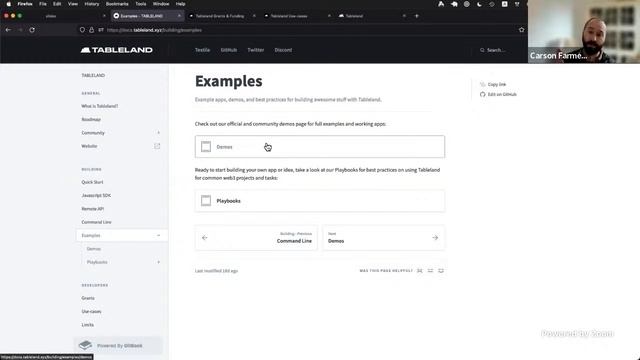Click the right arrow in the Next Demos card
The width and height of the screenshot is (640, 360).
tap(435, 238)
